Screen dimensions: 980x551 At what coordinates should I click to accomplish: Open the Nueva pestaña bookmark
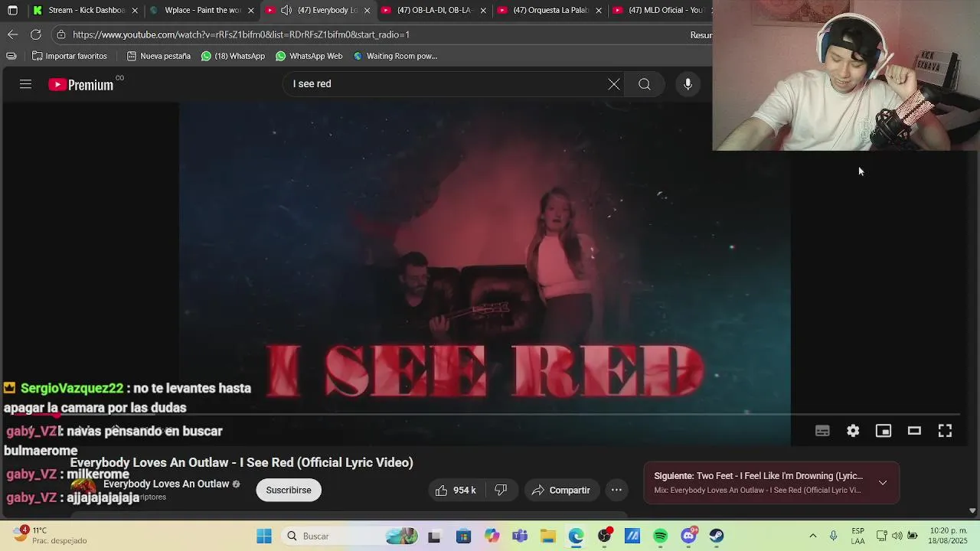click(x=158, y=56)
